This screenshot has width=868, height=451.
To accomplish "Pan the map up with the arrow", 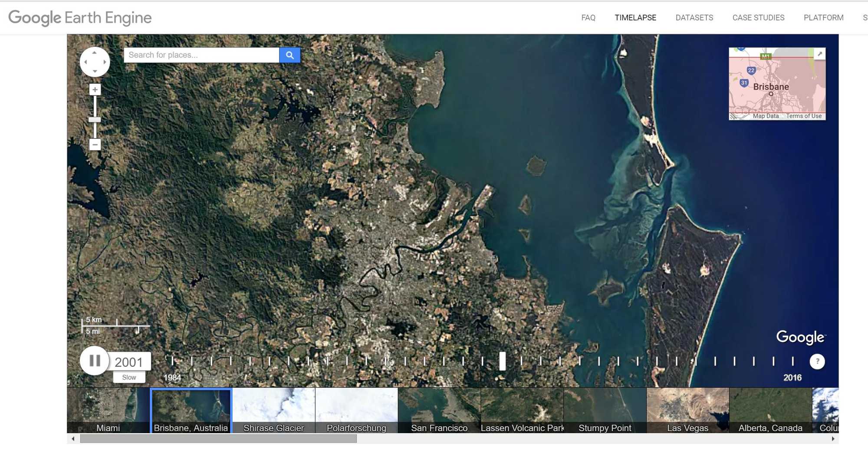I will 95,53.
